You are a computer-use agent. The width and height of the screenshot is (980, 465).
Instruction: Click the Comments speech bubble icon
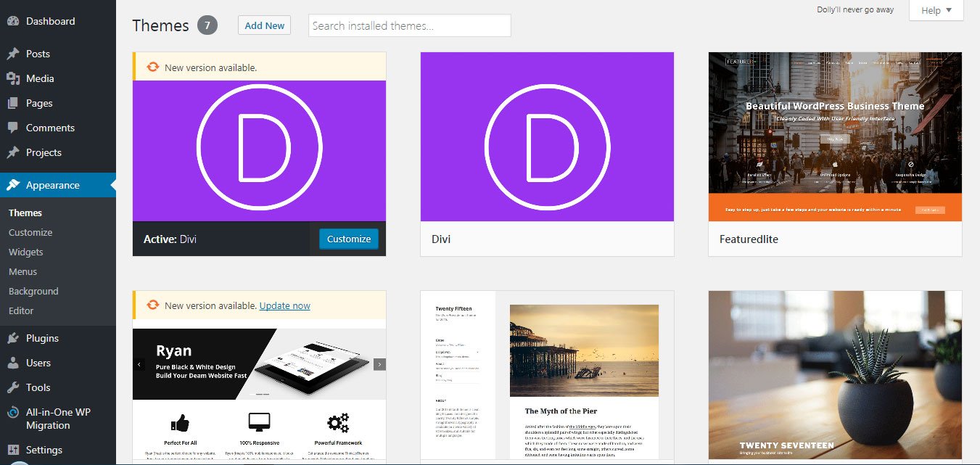[13, 128]
